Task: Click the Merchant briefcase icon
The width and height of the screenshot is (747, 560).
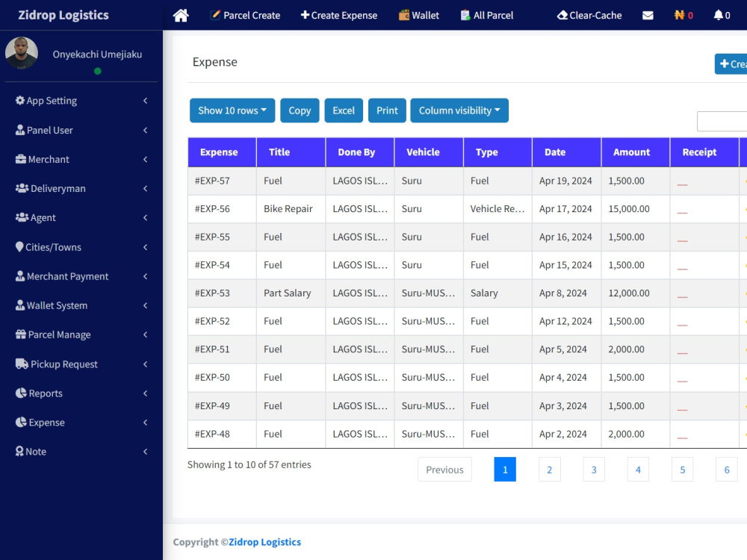Action: (x=20, y=158)
